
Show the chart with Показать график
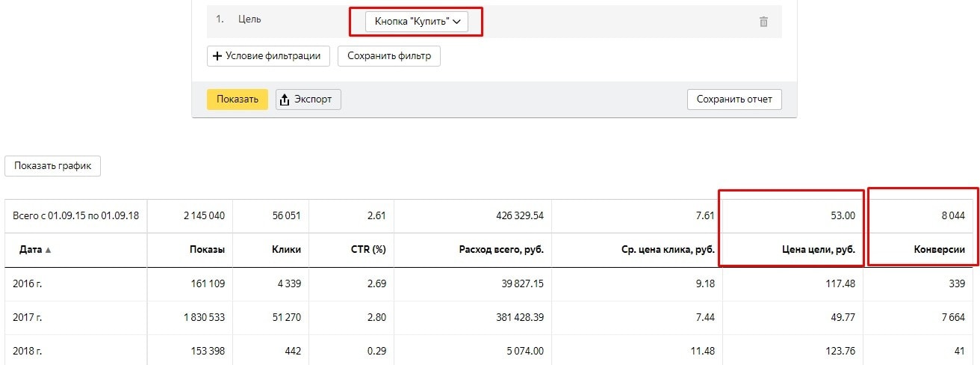52,166
